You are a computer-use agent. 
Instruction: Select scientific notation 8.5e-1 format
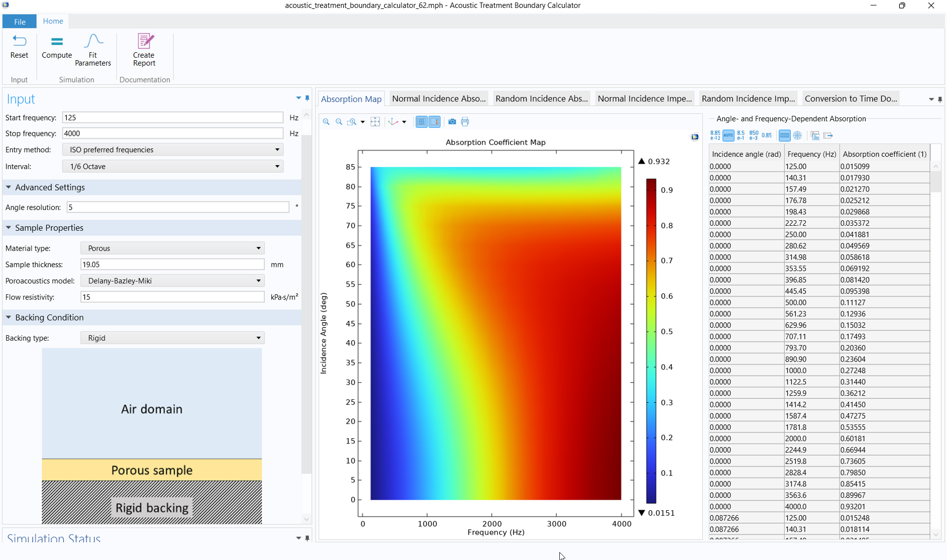point(741,135)
